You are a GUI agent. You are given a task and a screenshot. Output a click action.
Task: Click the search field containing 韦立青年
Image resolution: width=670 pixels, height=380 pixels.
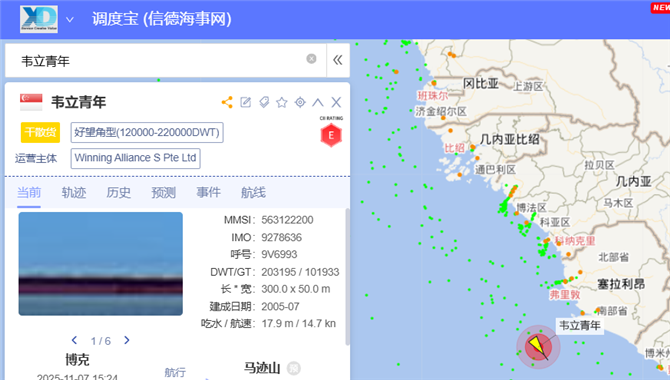pos(165,60)
